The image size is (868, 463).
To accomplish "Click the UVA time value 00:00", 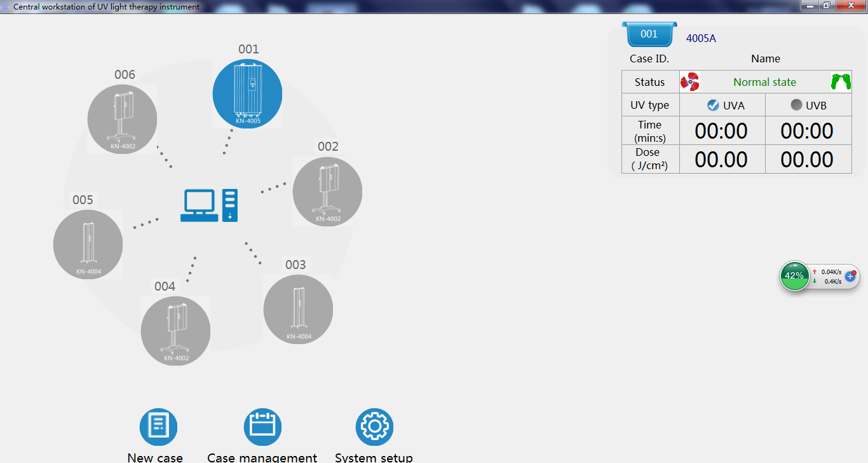I will 721,131.
